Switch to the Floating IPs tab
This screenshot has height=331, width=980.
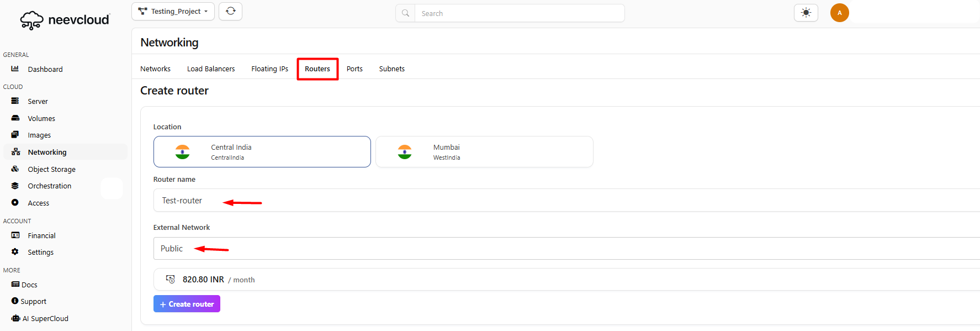point(269,69)
